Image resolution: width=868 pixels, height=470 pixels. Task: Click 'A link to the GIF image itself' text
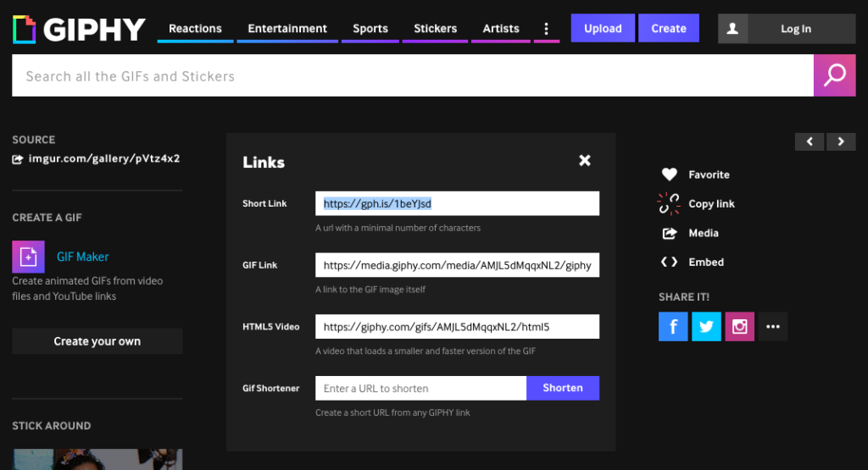(370, 289)
